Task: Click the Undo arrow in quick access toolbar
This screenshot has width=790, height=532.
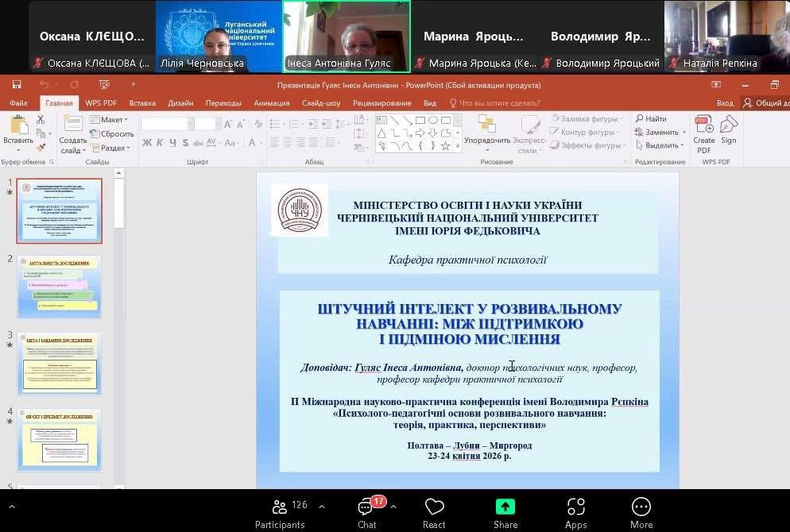Action: coord(44,84)
